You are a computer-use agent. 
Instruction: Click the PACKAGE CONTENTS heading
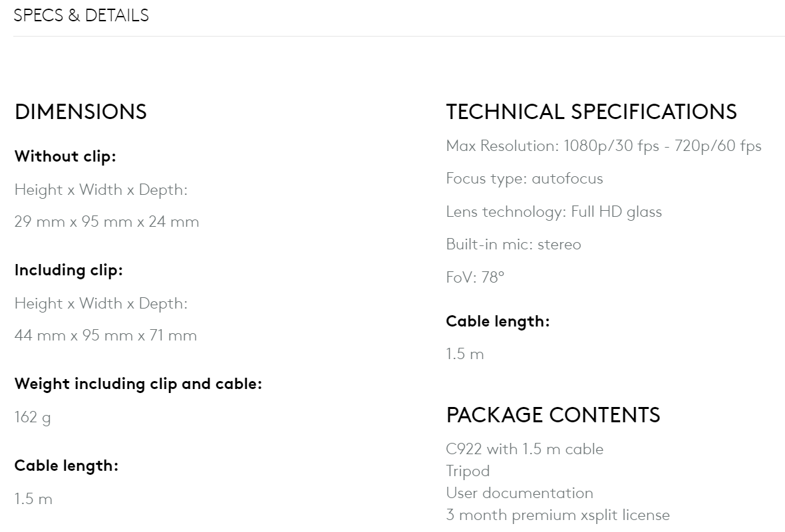click(553, 415)
